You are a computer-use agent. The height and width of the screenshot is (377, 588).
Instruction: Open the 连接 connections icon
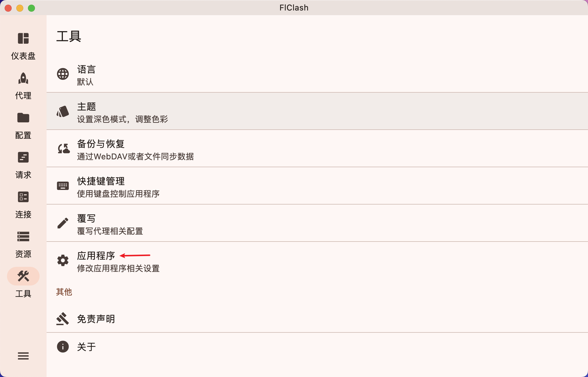[23, 197]
